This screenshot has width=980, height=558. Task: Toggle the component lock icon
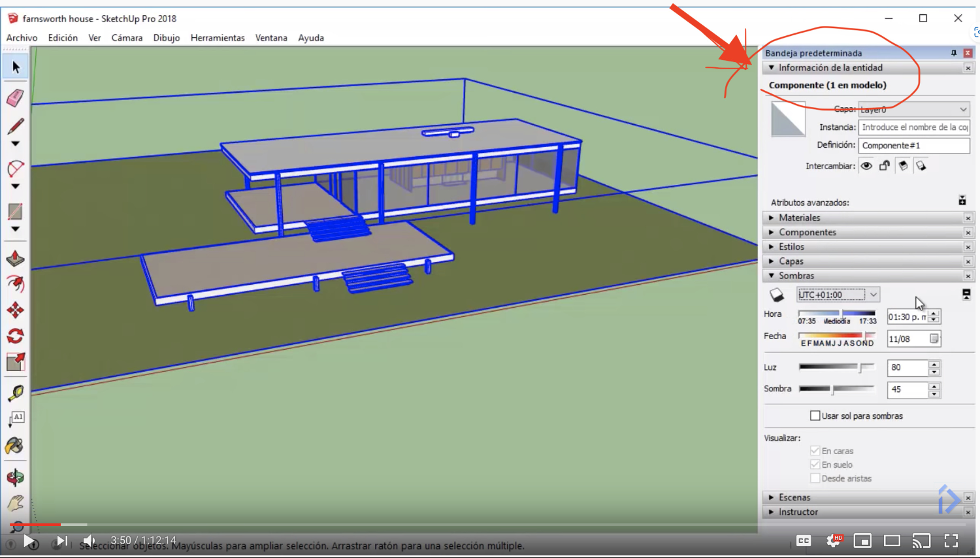coord(884,165)
